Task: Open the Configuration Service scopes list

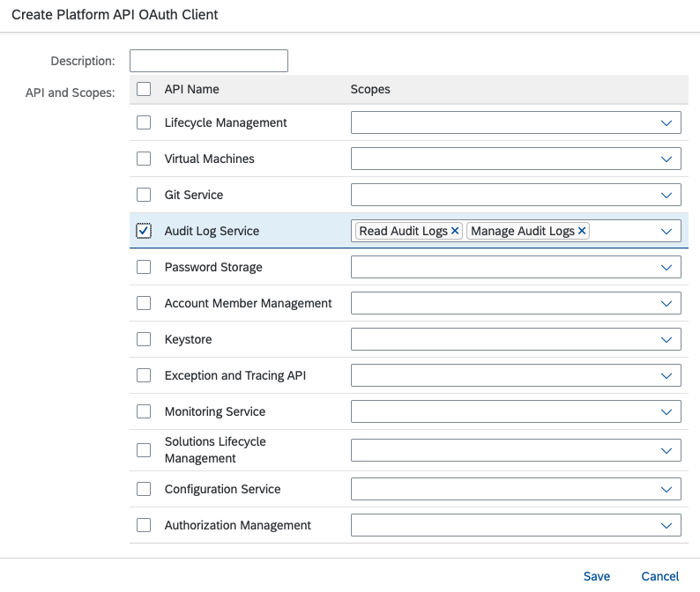Action: (x=667, y=489)
